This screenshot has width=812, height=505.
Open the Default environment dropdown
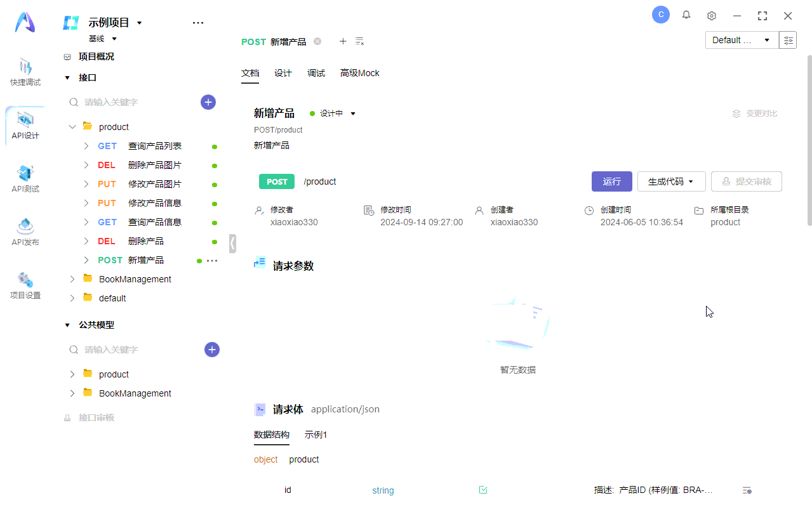pyautogui.click(x=742, y=40)
